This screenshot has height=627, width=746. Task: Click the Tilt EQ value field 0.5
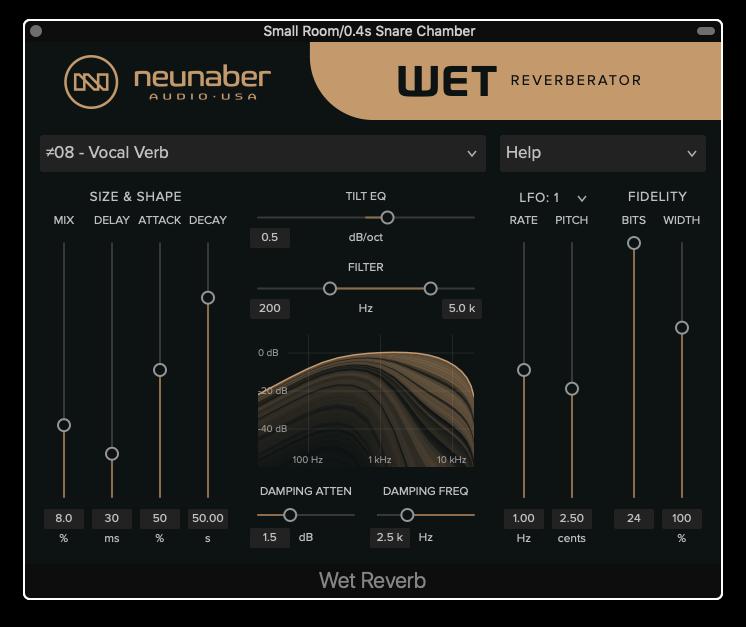pos(270,237)
